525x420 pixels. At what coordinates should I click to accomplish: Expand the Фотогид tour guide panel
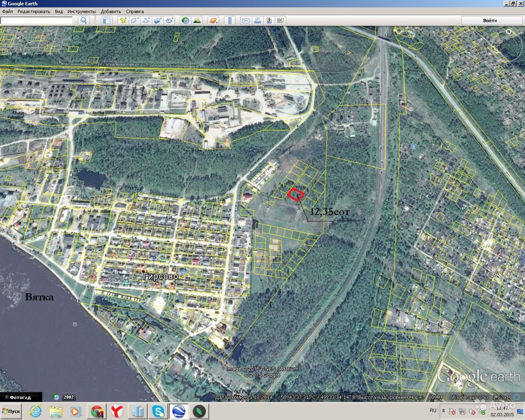[21, 397]
